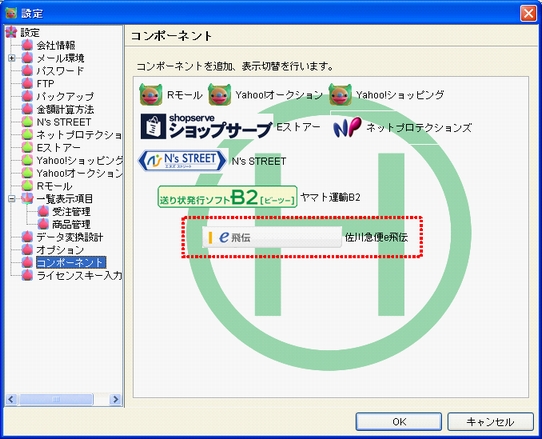Expand the メール環境 tree node

click(x=12, y=58)
